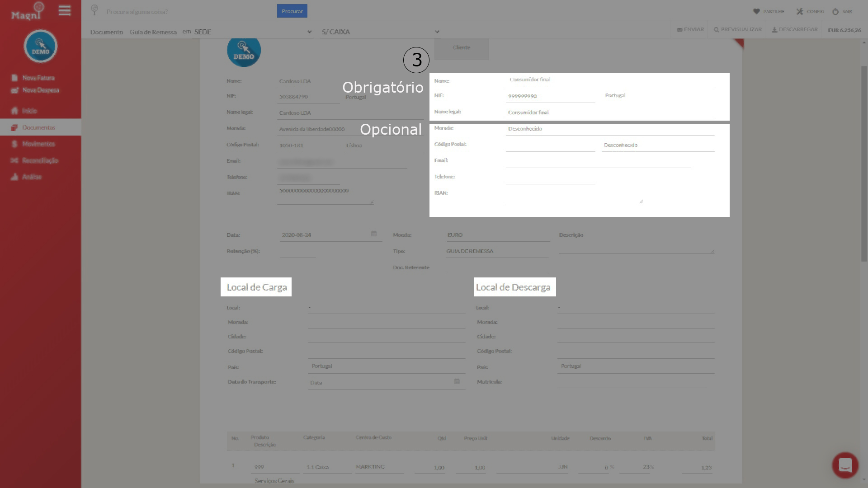868x488 pixels.
Task: Open the SEDE location dropdown
Action: (253, 32)
